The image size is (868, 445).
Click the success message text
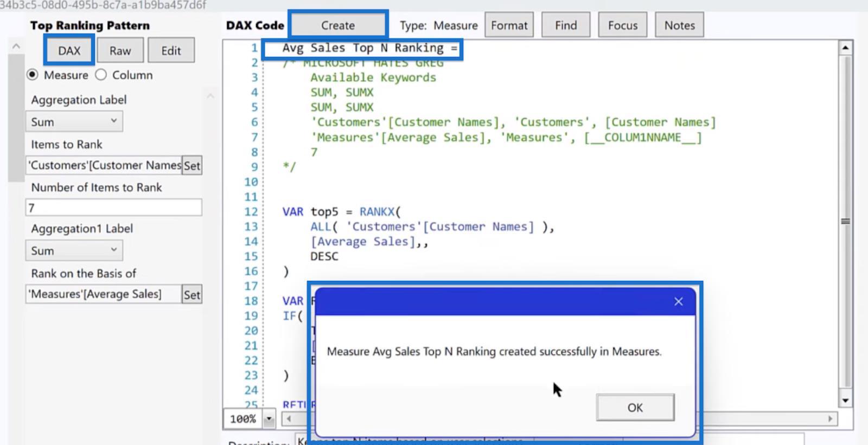[x=494, y=351]
